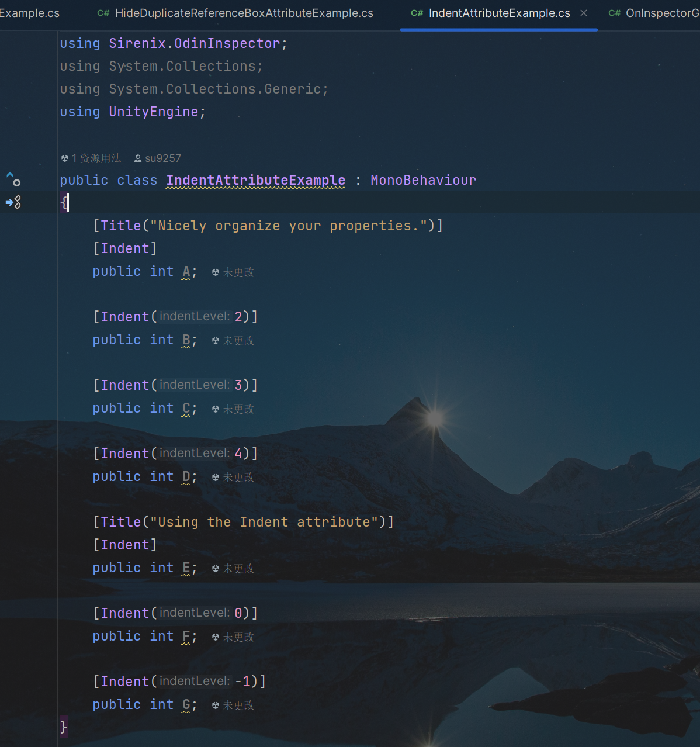Click the 'Nicely organize your properties.' string

(x=289, y=226)
